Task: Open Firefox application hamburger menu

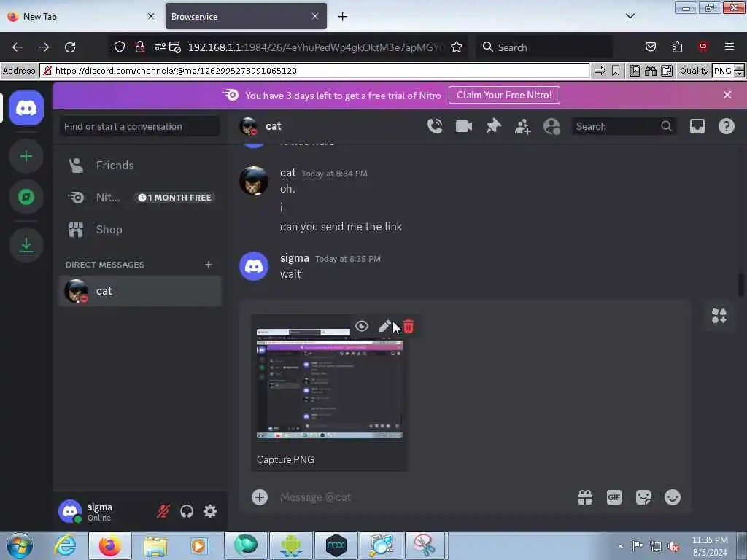Action: [x=729, y=47]
